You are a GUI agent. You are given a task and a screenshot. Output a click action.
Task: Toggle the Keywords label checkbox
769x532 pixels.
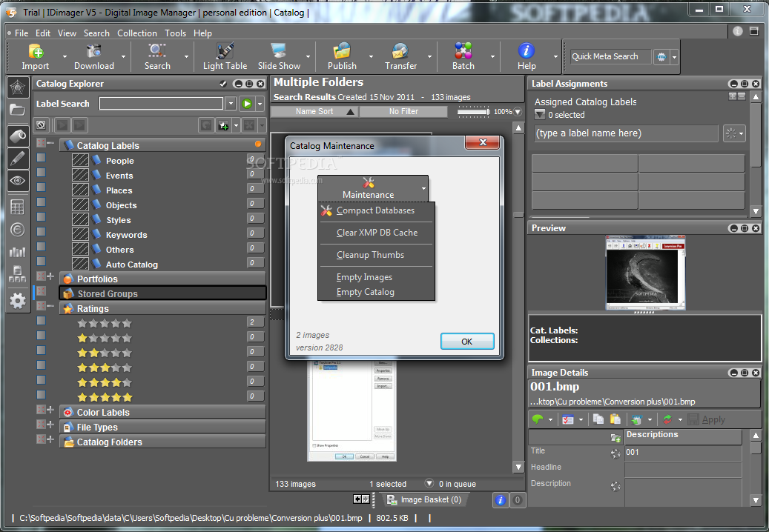(x=42, y=232)
